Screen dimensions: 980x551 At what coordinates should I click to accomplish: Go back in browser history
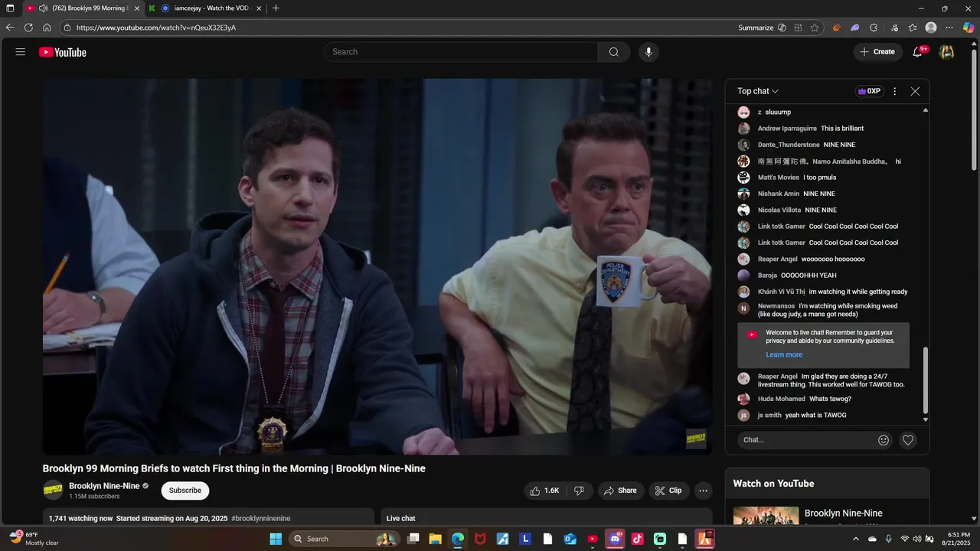click(10, 28)
